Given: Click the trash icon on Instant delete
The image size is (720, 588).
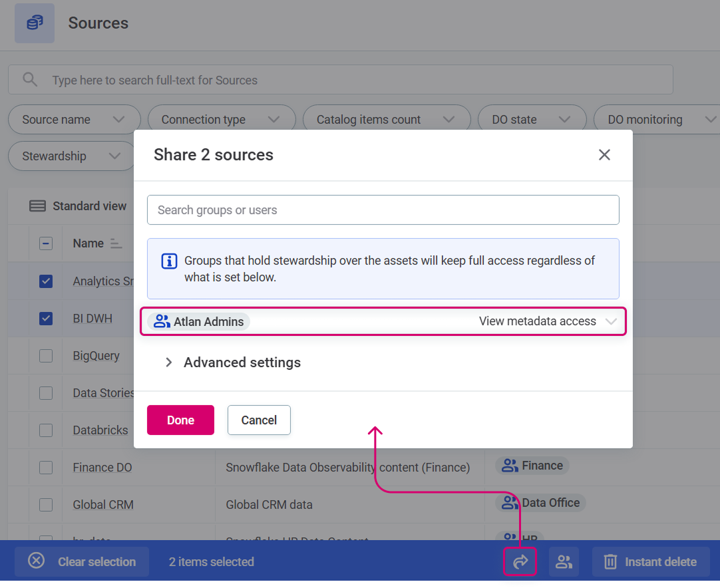Looking at the screenshot, I should tap(610, 561).
